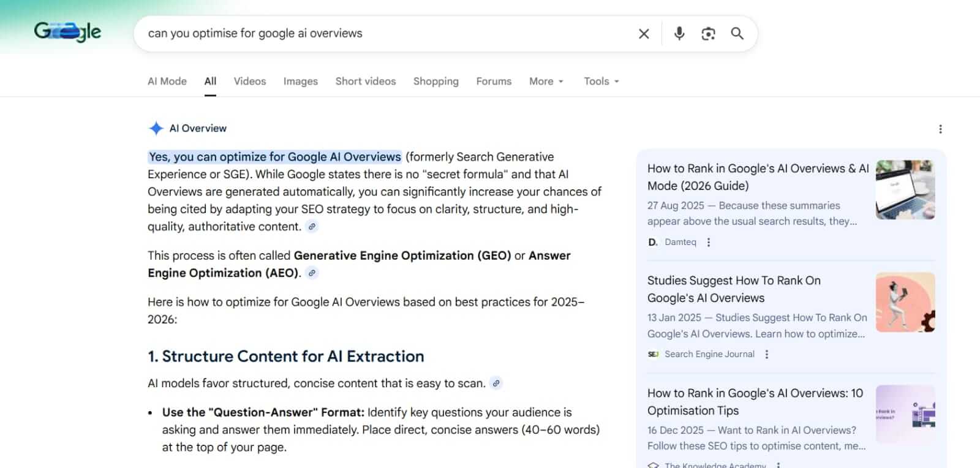Open three-dot menu beside Search Engine Journal
The image size is (980, 468).
pyautogui.click(x=766, y=354)
